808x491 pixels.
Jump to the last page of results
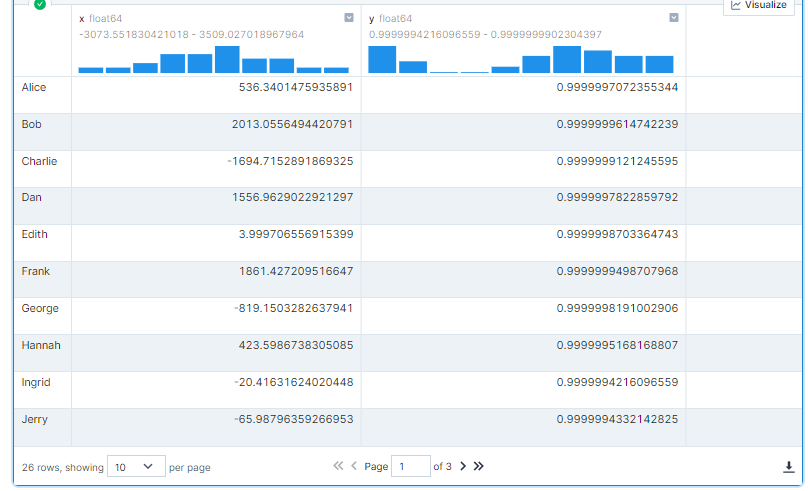coord(479,466)
